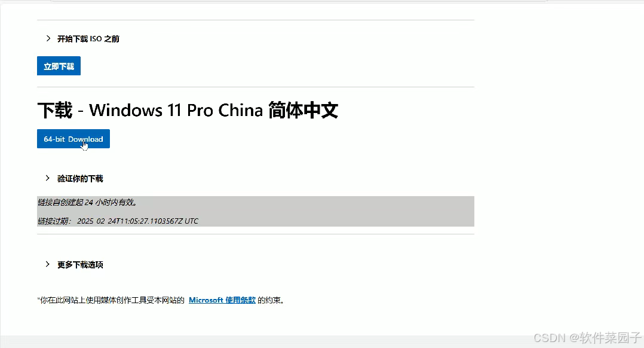Open the 更多下载选项 section label
Viewport: 644px width, 348px height.
pyautogui.click(x=80, y=265)
